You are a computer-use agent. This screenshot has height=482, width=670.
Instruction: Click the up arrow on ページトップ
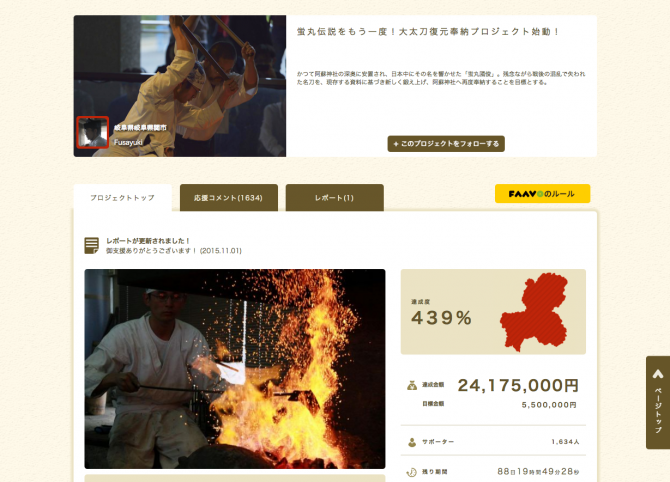click(658, 374)
